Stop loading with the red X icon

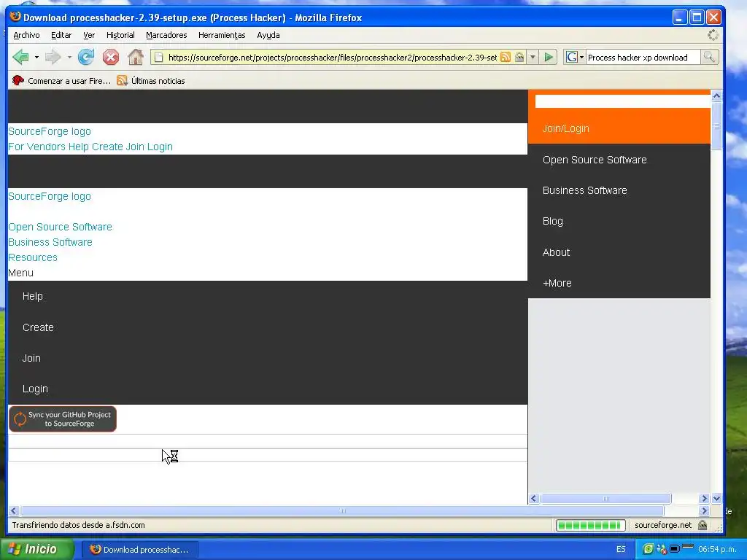(x=111, y=57)
